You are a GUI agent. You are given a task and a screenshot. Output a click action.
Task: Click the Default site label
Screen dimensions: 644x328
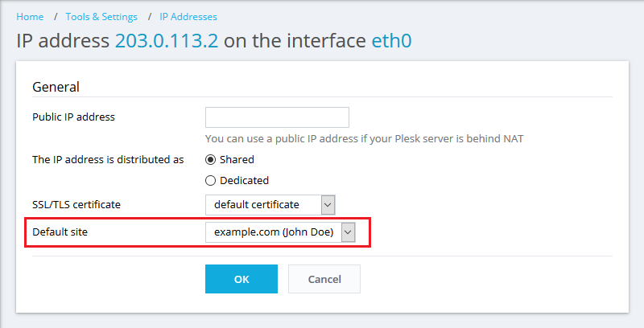coord(60,232)
